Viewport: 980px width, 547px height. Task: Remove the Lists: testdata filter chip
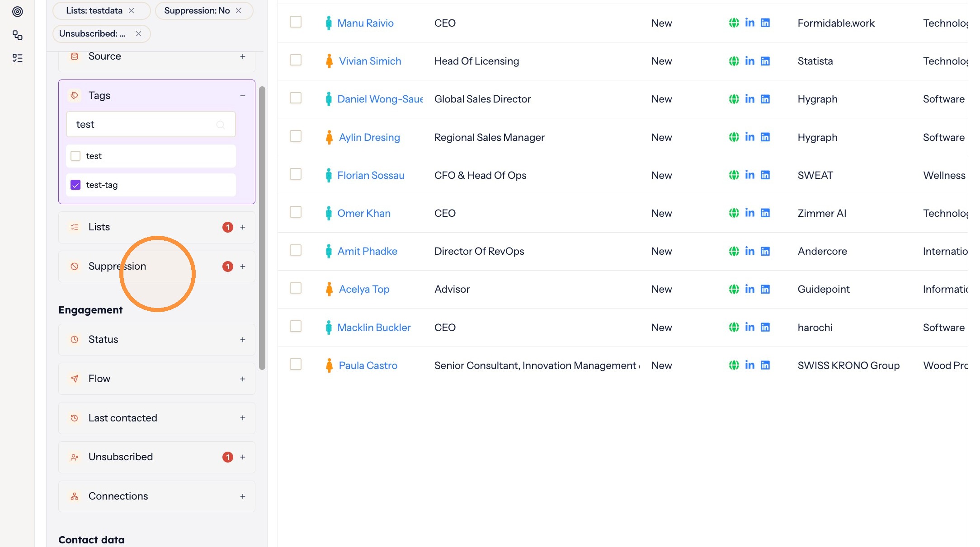132,10
